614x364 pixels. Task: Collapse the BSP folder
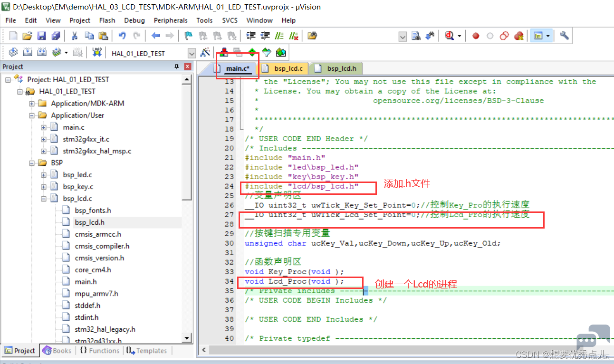pos(31,163)
